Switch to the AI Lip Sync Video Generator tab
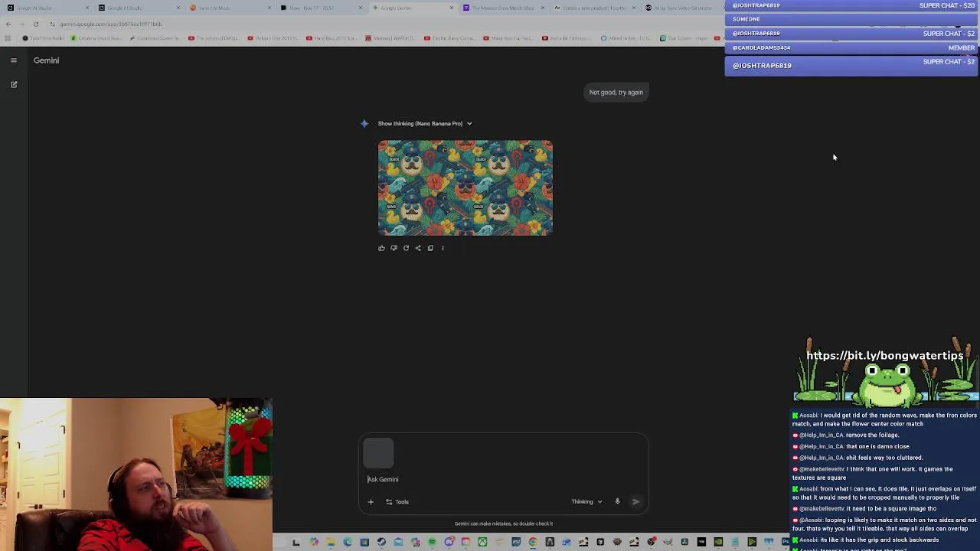This screenshot has width=980, height=551. point(683,8)
